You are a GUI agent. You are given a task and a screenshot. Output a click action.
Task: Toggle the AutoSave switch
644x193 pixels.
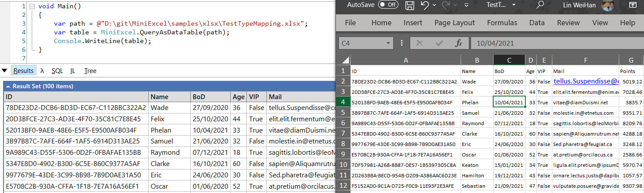(388, 5)
